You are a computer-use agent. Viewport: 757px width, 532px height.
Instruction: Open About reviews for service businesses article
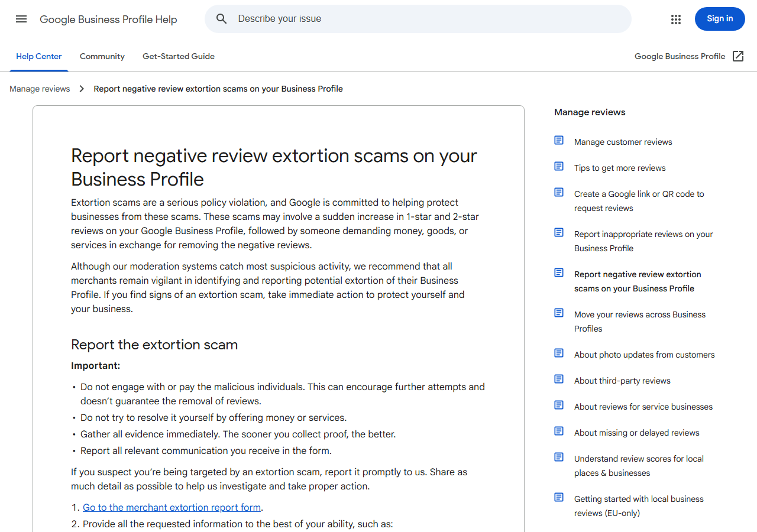tap(643, 407)
